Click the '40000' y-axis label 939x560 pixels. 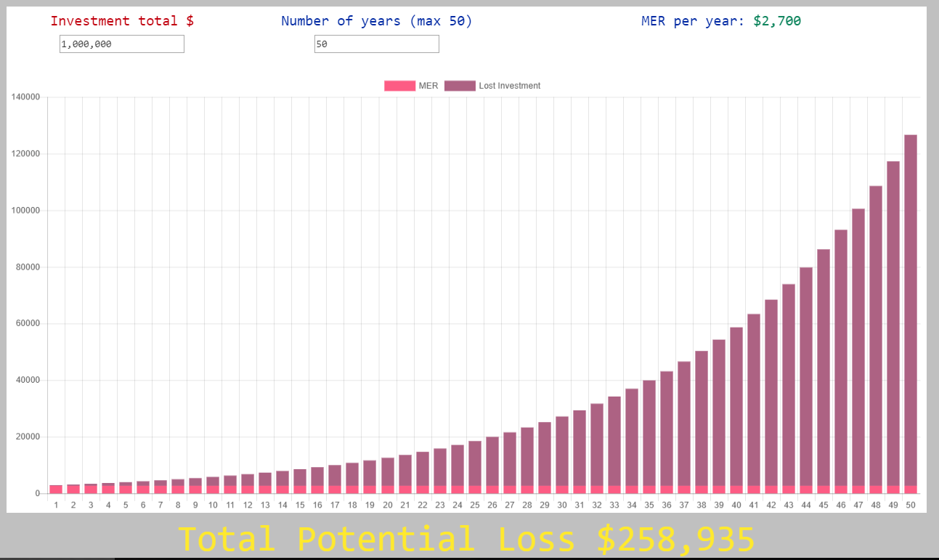coord(28,381)
